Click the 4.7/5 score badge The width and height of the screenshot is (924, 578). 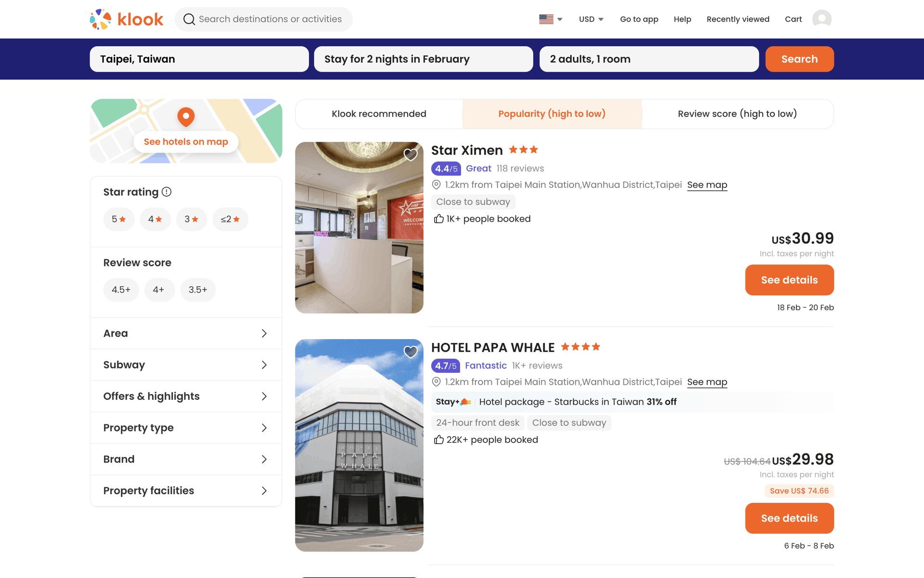tap(445, 366)
